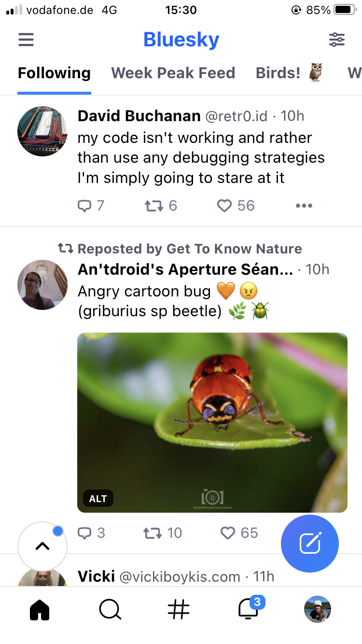Show ALT text of the beetle image
The image size is (362, 644).
click(98, 499)
